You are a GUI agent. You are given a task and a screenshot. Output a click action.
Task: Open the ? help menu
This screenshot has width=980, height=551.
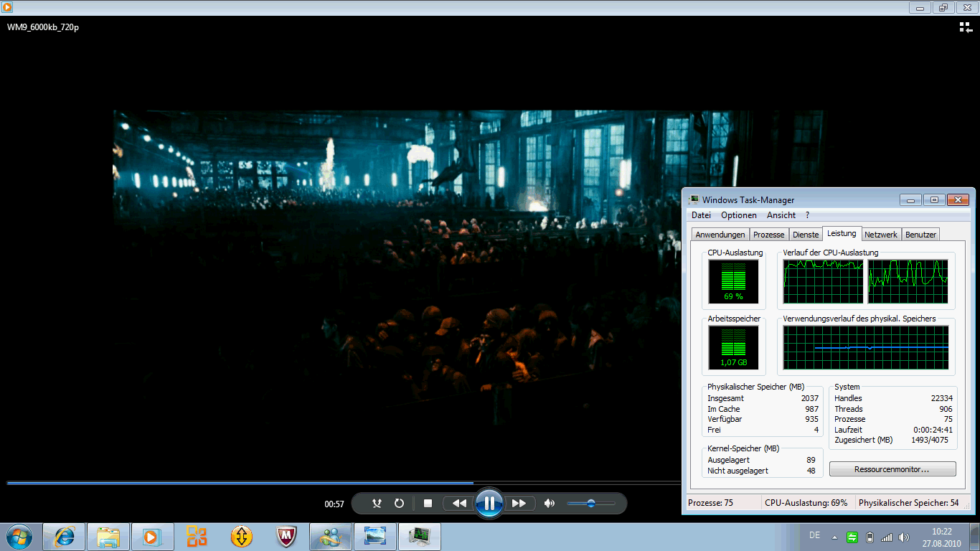click(807, 215)
